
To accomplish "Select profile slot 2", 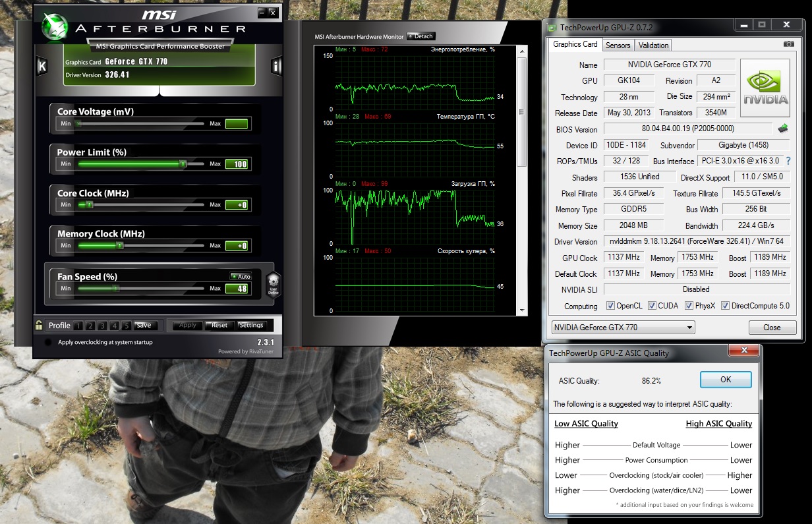I will [90, 326].
